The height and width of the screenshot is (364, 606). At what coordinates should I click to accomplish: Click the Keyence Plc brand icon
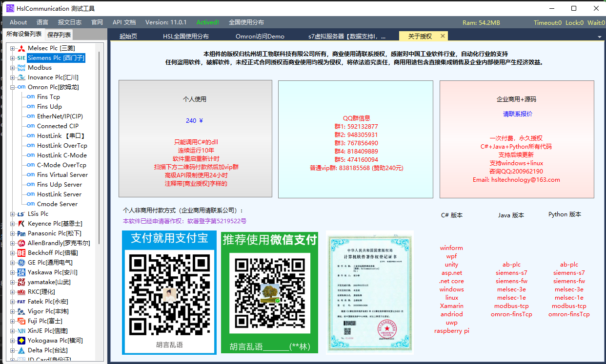21,224
